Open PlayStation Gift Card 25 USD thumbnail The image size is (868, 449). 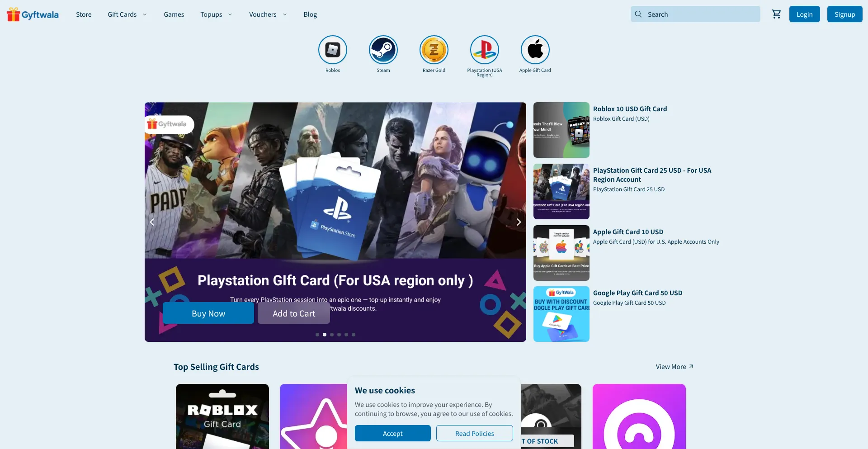pyautogui.click(x=561, y=191)
